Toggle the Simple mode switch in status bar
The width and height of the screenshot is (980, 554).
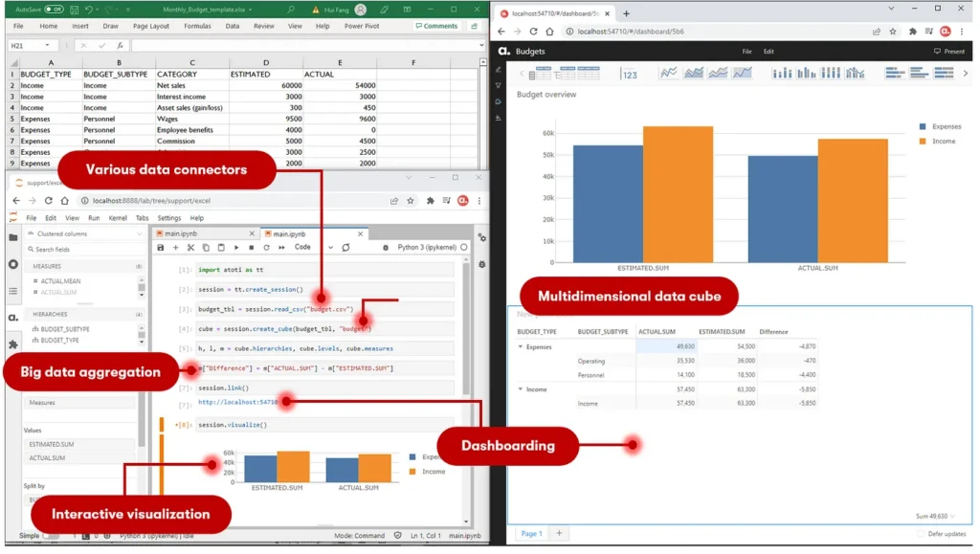click(x=51, y=536)
